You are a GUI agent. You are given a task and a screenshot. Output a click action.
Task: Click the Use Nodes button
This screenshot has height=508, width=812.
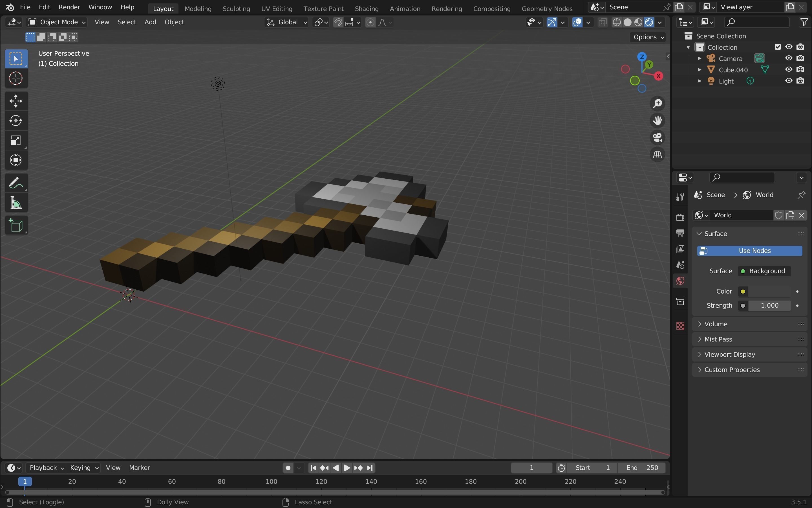[x=750, y=251]
